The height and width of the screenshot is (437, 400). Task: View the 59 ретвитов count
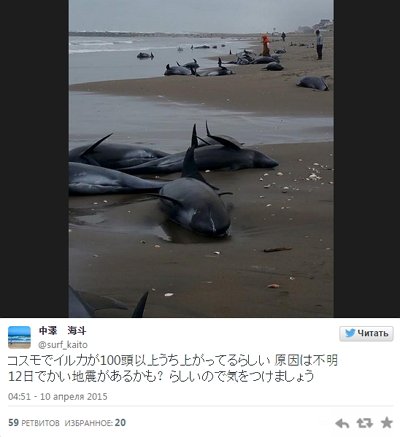[34, 423]
